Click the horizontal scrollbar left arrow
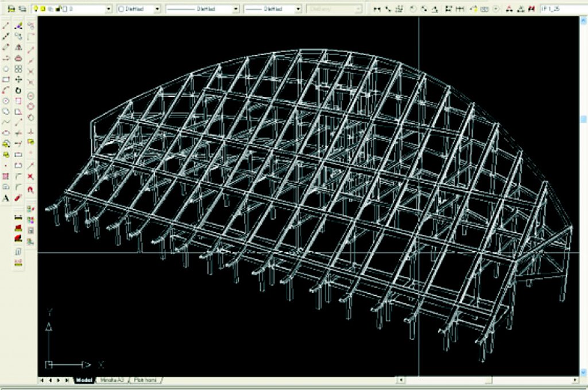Image resolution: width=588 pixels, height=390 pixels. point(401,380)
